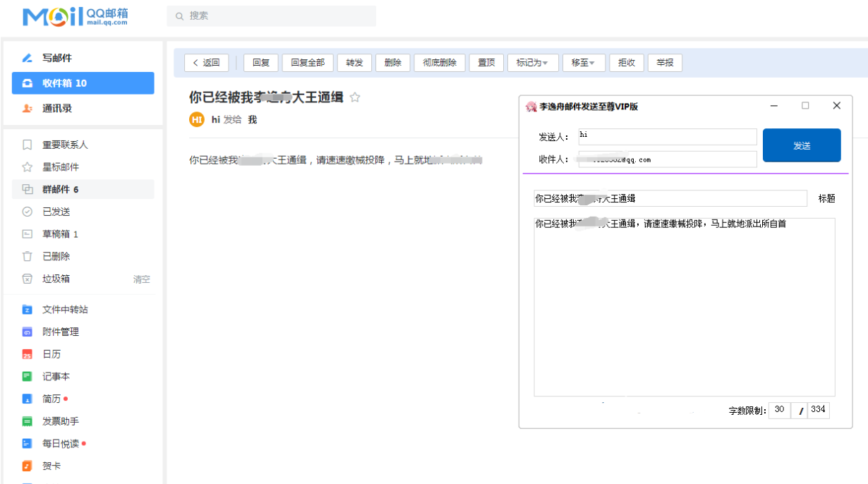Image resolution: width=868 pixels, height=484 pixels.
Task: Open the inbox via its envelope icon
Action: [28, 83]
